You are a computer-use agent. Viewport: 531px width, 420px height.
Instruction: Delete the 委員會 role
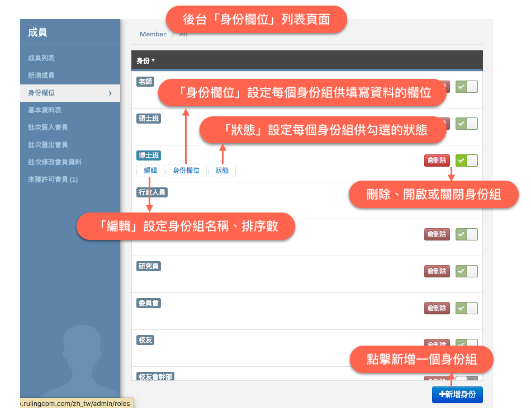tap(437, 308)
